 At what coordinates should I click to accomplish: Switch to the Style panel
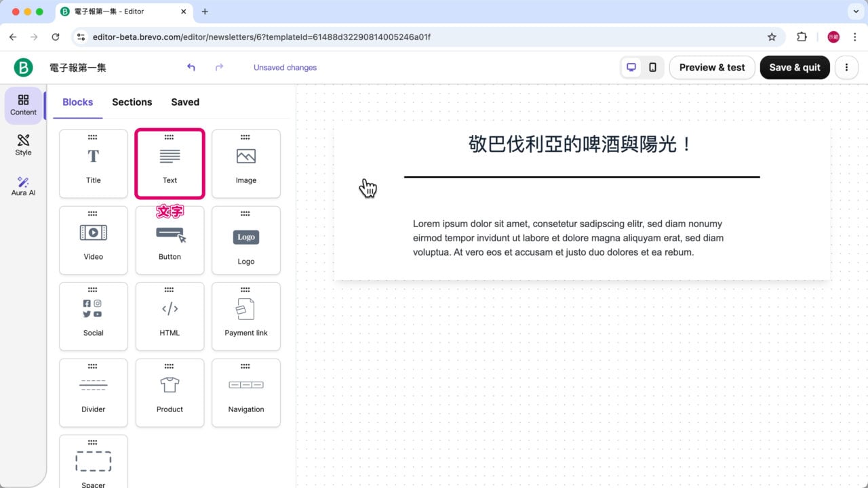pyautogui.click(x=22, y=144)
